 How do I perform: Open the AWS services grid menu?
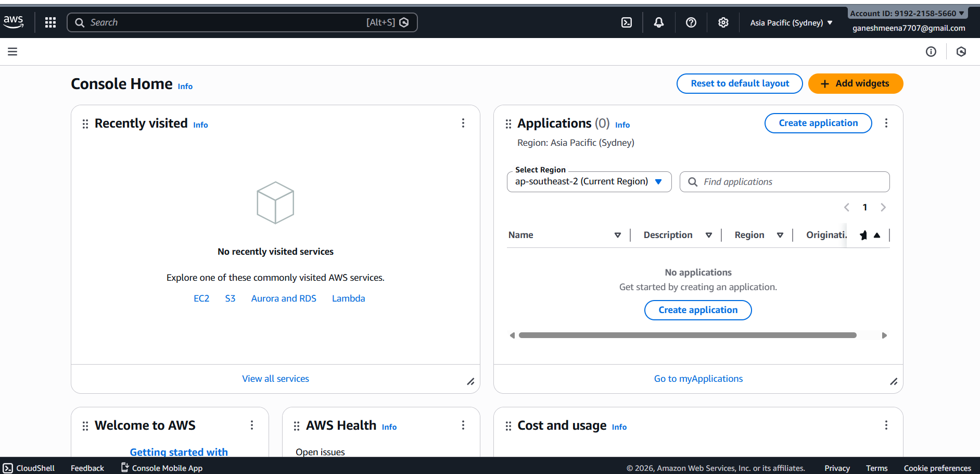50,22
